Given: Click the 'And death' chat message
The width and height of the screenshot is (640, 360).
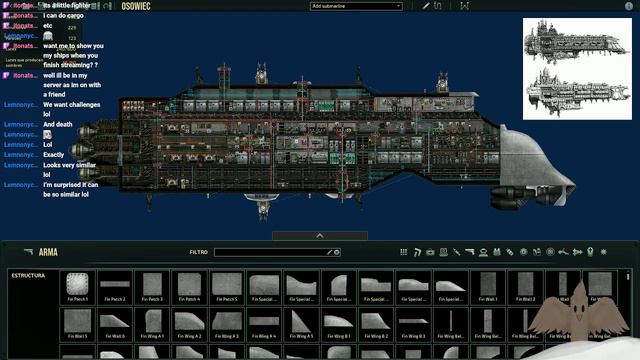Looking at the screenshot, I should [58, 124].
